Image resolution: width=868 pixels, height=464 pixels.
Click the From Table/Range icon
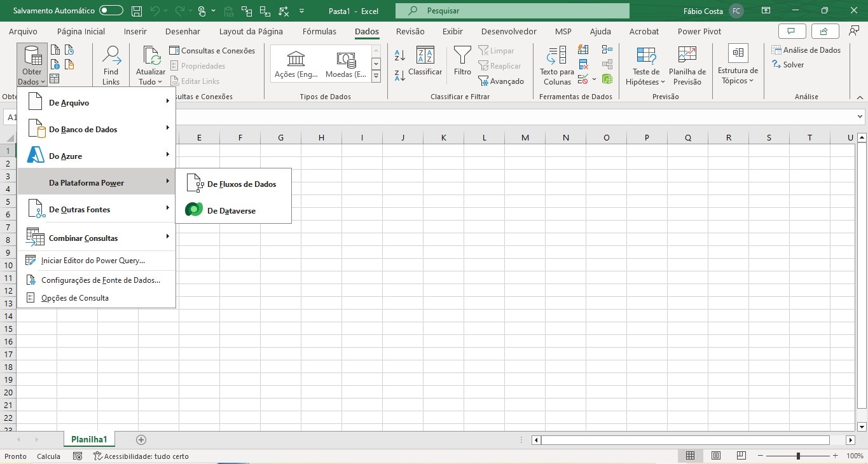point(55,79)
